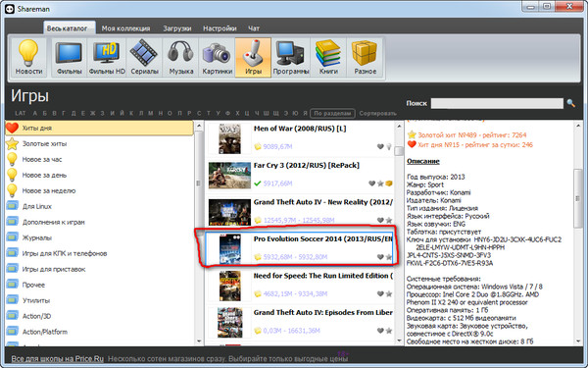Toggle heart favorite on Men of War

click(x=380, y=146)
